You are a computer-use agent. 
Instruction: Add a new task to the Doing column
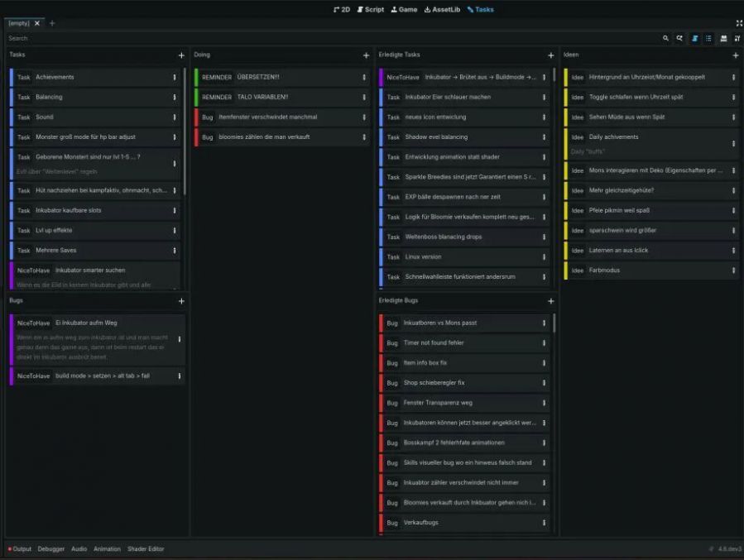[366, 55]
